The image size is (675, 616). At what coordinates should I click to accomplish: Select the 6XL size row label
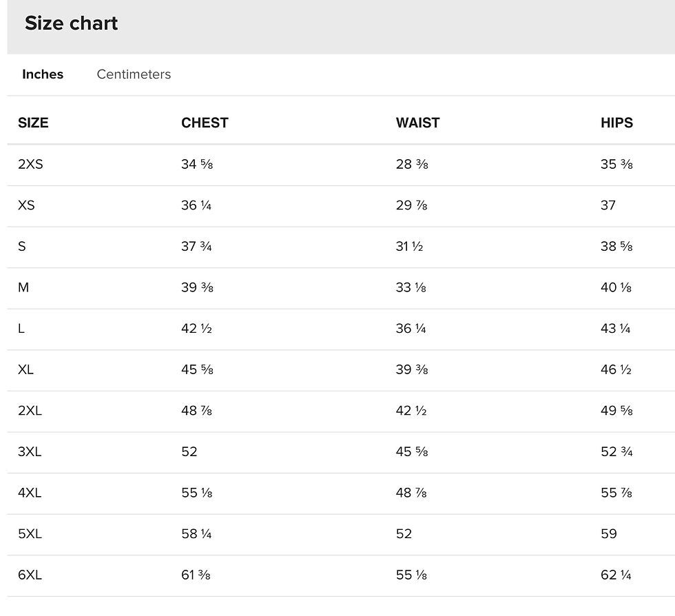pos(30,575)
